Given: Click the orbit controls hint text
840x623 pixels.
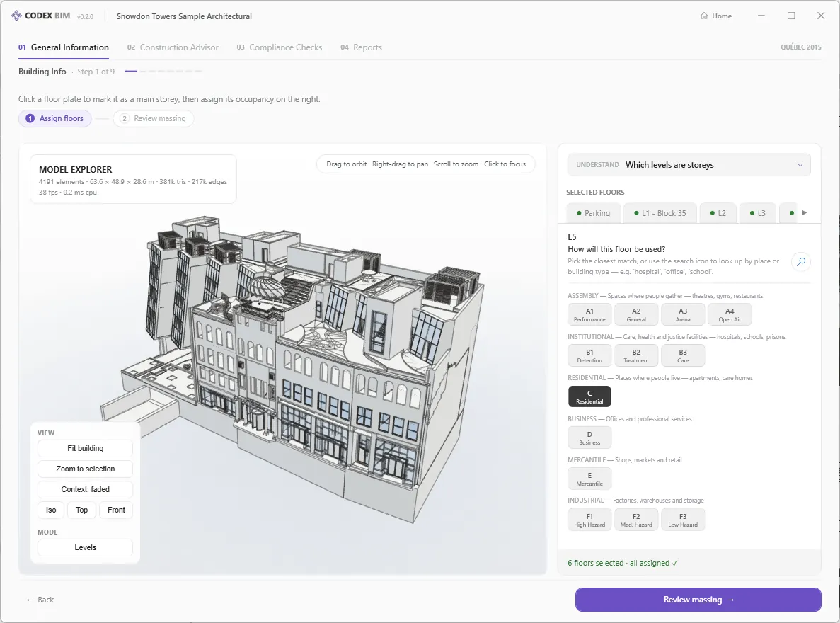Looking at the screenshot, I should (x=426, y=164).
